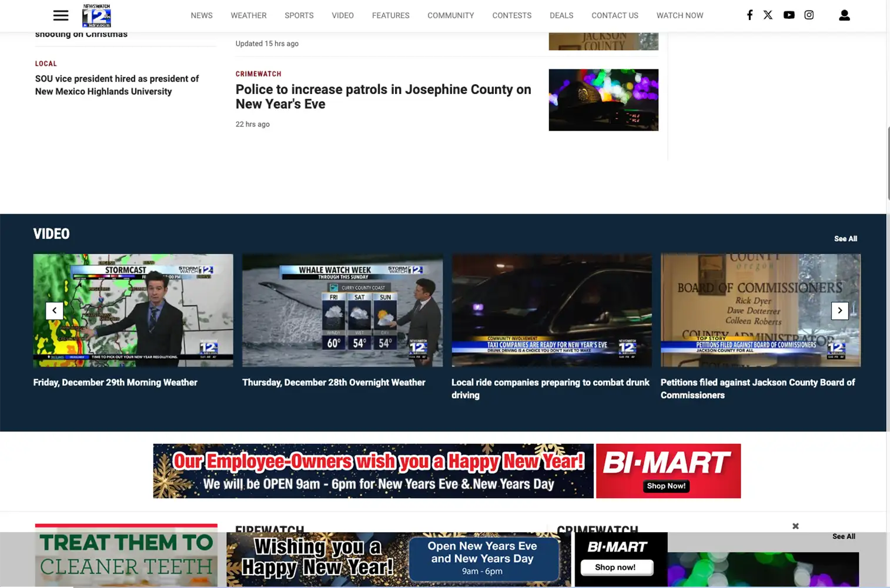The height and width of the screenshot is (588, 890).
Task: Open the Treat Them to Cleaner Teeth ad
Action: point(126,556)
